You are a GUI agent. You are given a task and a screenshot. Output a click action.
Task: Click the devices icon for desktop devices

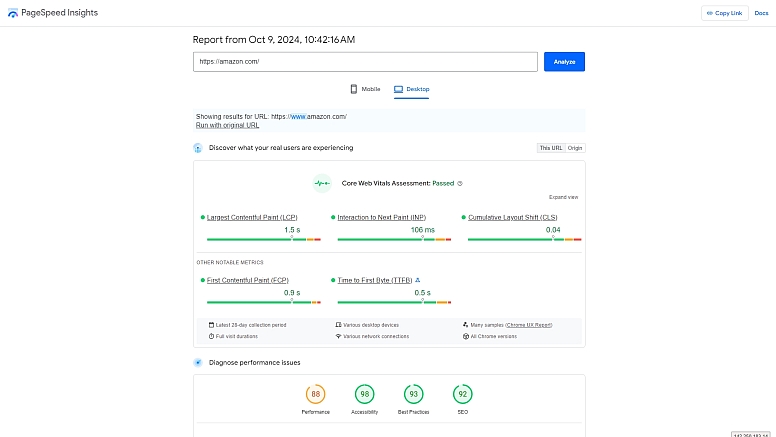click(339, 325)
